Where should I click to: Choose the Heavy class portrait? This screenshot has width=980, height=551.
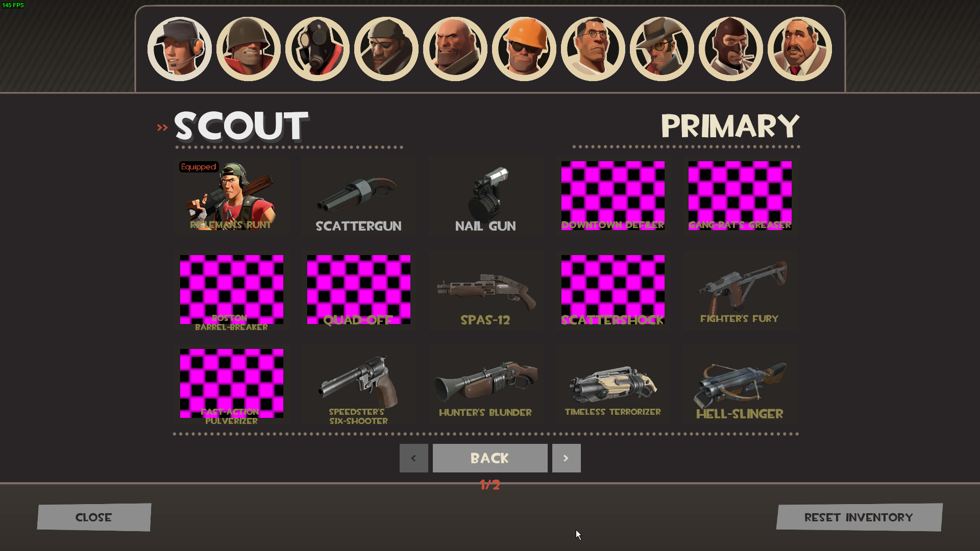pos(455,49)
